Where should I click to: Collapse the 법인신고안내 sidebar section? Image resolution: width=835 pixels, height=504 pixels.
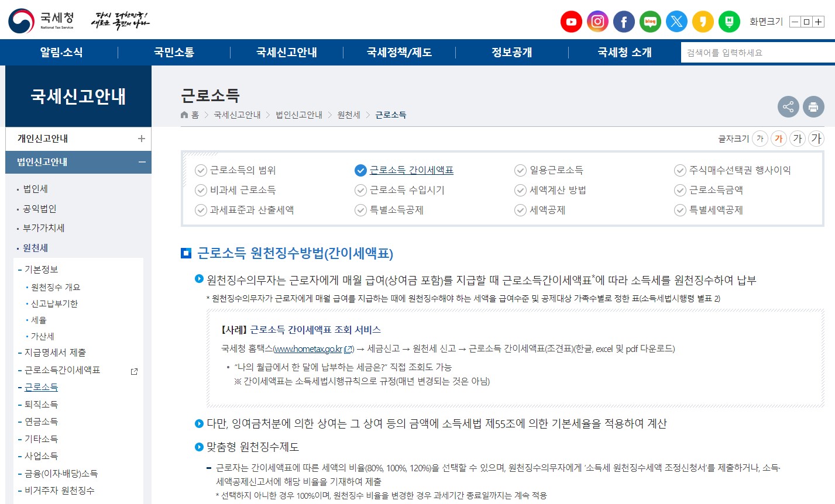point(141,163)
